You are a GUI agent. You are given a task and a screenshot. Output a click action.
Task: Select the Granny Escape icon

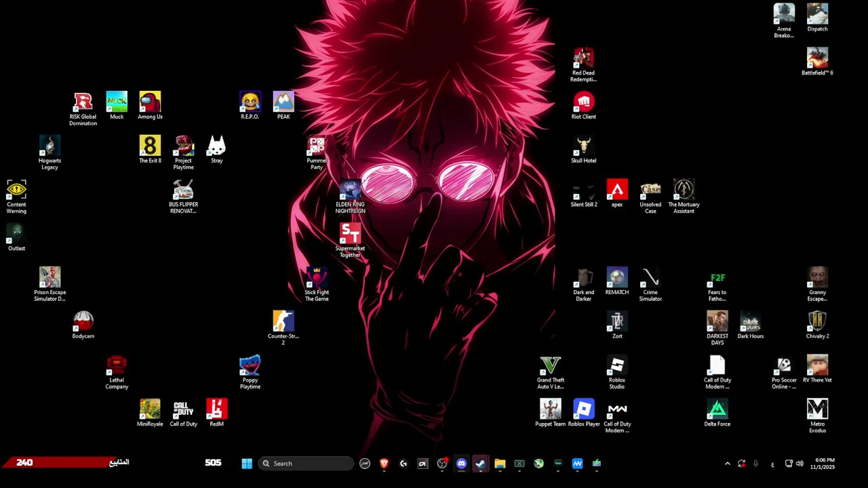pyautogui.click(x=817, y=285)
